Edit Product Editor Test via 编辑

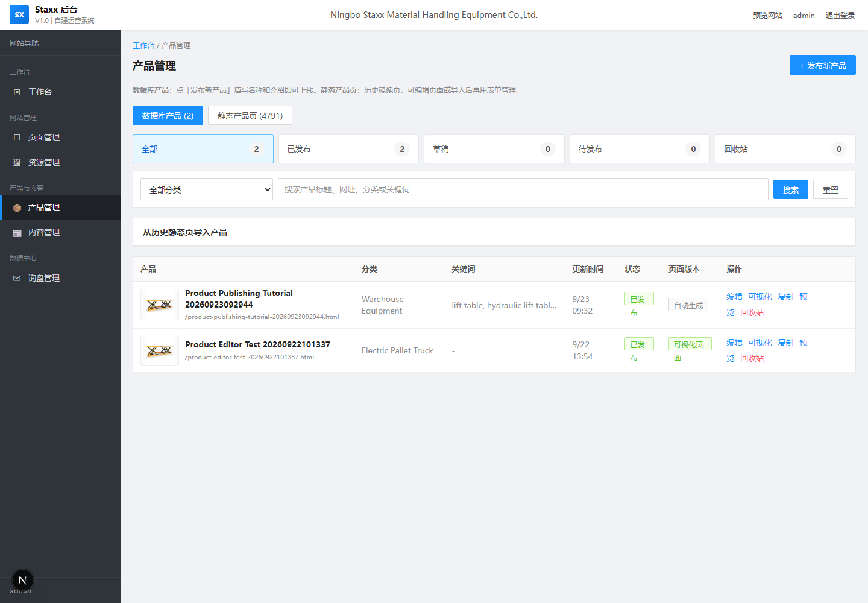(734, 343)
